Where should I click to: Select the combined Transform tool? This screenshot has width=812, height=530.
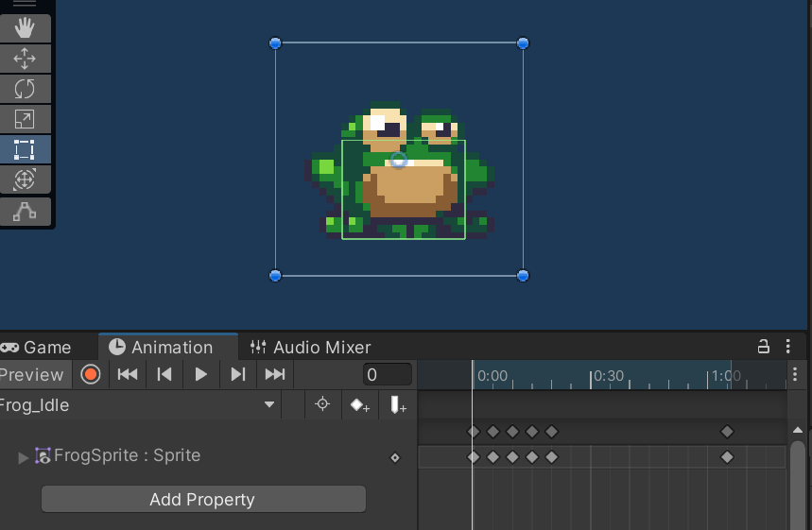[25, 180]
